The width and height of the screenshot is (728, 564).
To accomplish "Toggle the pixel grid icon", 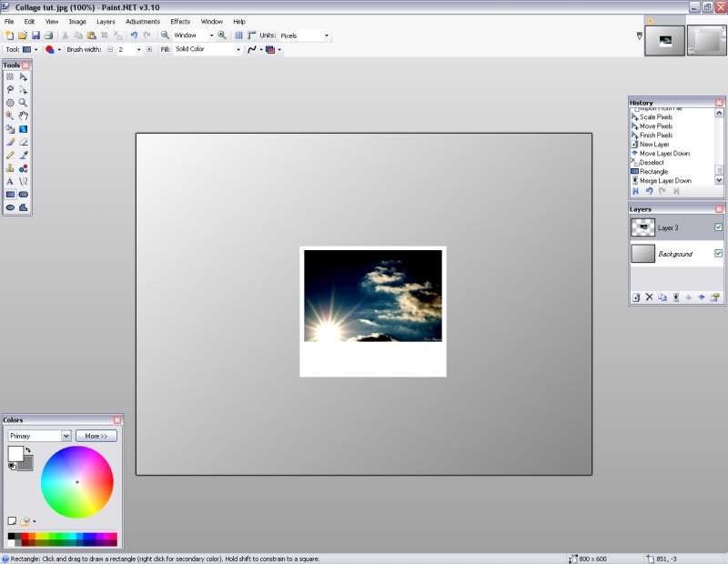I will pyautogui.click(x=238, y=35).
